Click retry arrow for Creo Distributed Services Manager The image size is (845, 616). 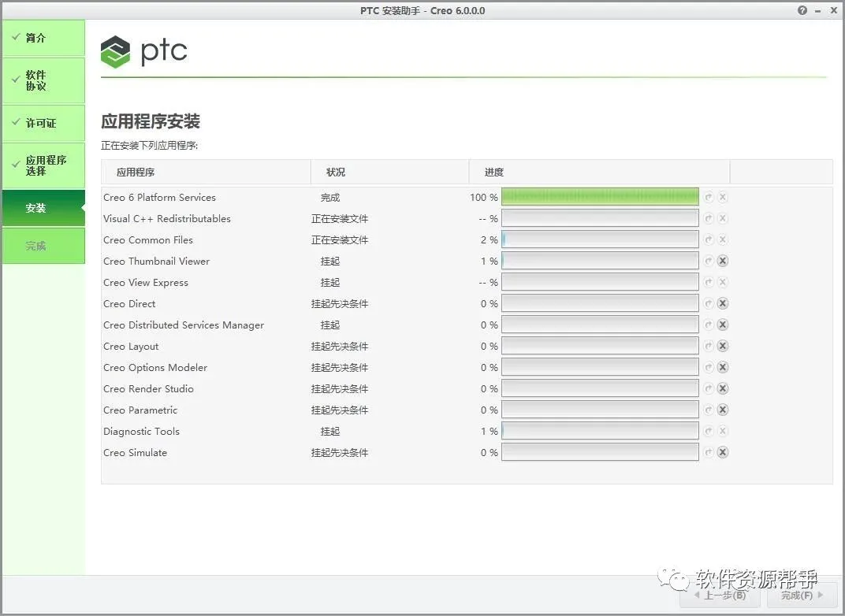point(709,325)
